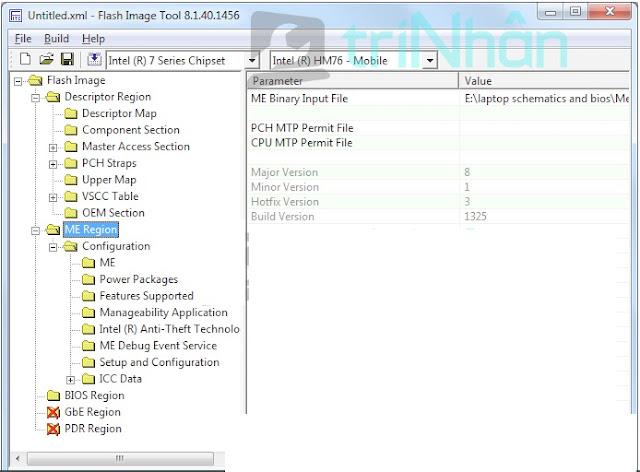Click the Build Version value 1325
640x472 pixels.
[475, 216]
